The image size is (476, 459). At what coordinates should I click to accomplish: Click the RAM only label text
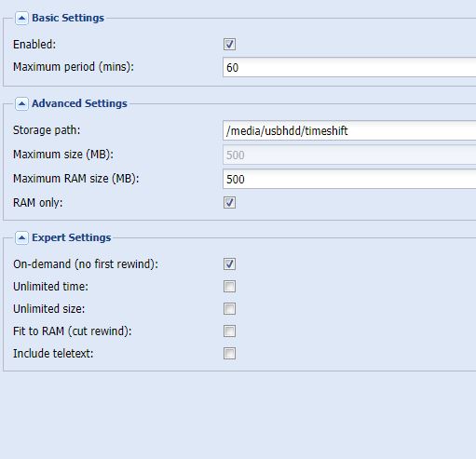(x=38, y=203)
